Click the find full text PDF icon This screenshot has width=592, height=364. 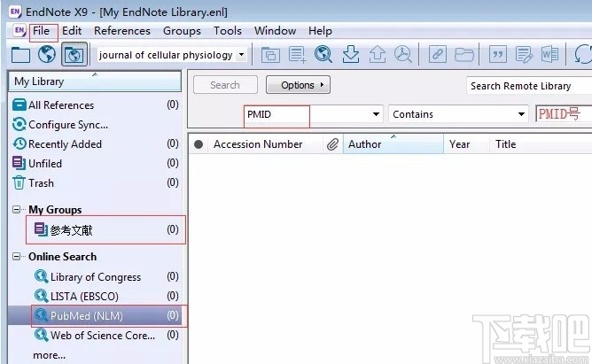(403, 54)
